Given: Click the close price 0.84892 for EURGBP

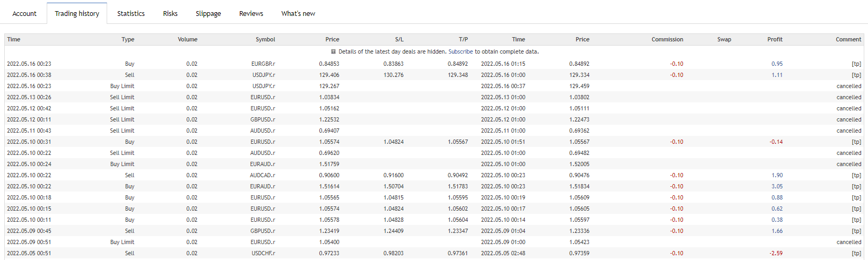Looking at the screenshot, I should tap(579, 64).
